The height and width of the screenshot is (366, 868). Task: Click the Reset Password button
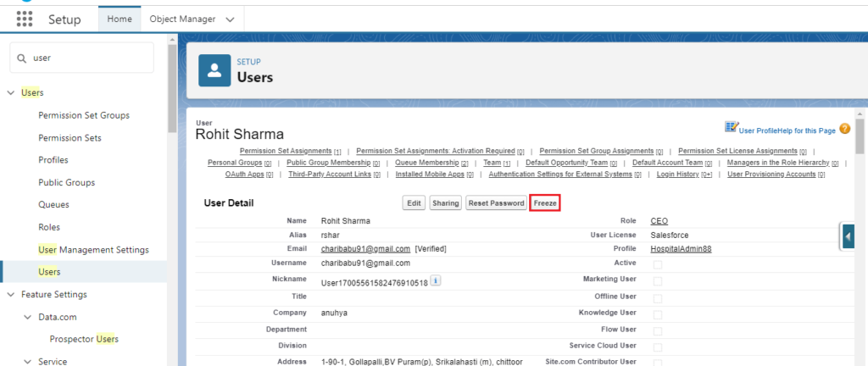[496, 203]
